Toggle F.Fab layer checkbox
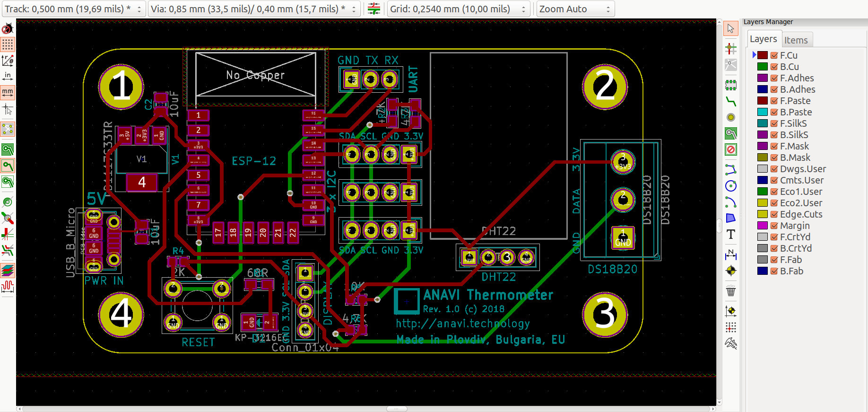The height and width of the screenshot is (412, 868). click(x=774, y=260)
